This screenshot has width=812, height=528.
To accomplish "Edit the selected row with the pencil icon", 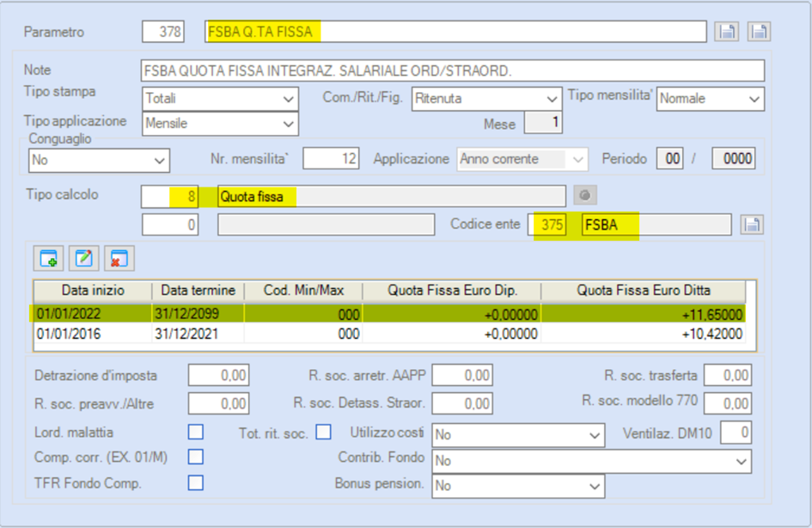I will [x=84, y=258].
